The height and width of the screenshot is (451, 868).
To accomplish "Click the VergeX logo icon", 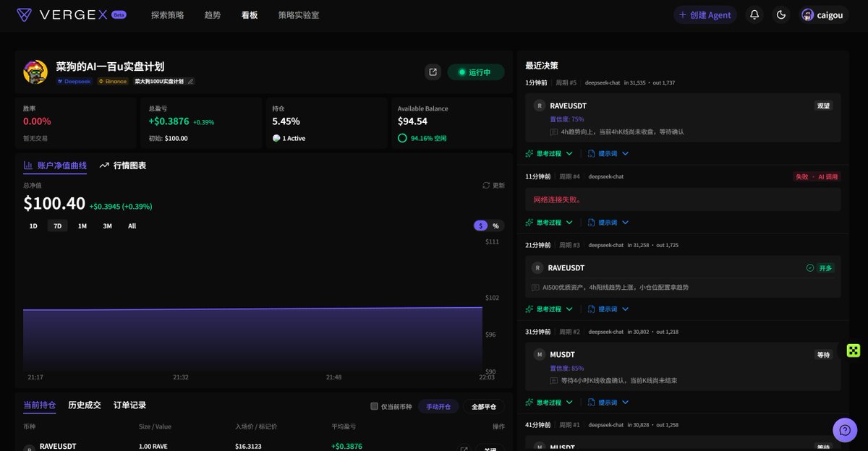I will click(x=24, y=14).
